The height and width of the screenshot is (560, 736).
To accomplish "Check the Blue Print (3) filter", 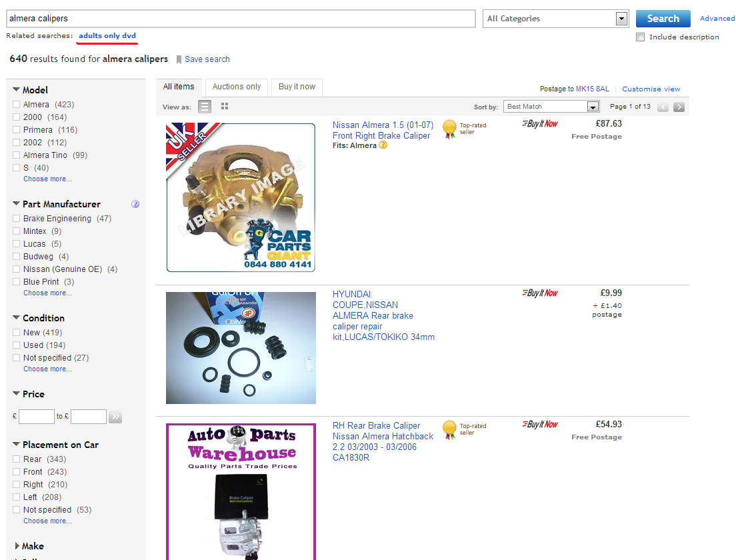I will tap(17, 281).
